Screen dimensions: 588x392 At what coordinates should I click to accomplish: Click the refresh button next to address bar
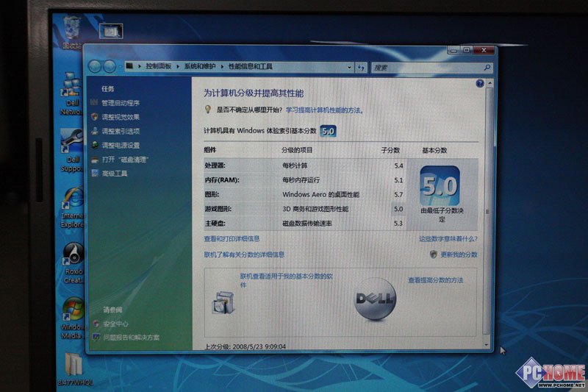(361, 68)
